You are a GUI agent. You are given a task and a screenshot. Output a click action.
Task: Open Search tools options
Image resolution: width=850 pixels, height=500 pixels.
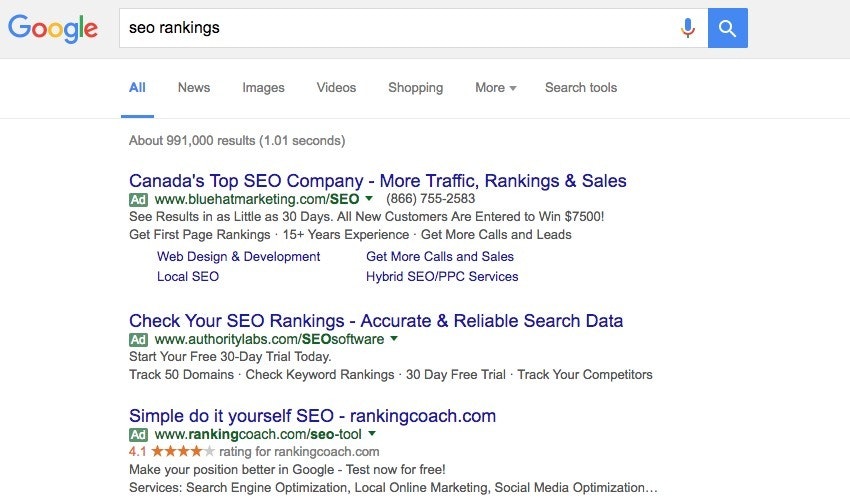[x=581, y=88]
